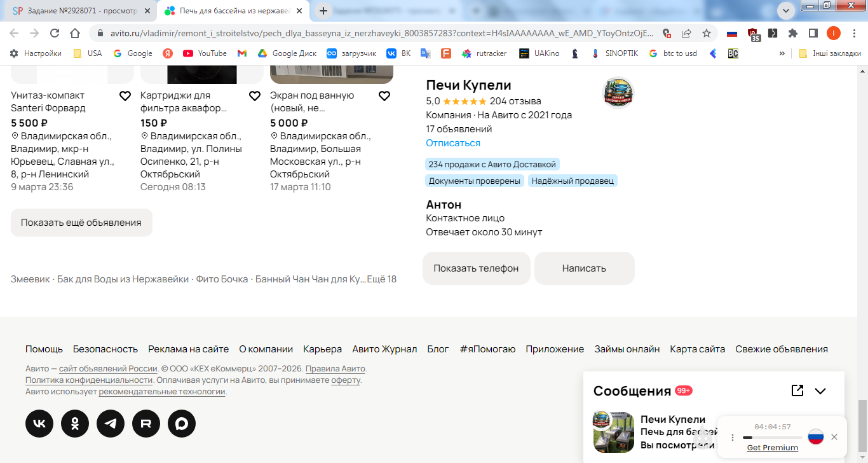This screenshot has width=868, height=463.
Task: Bookmark this page with star icon
Action: click(x=707, y=33)
